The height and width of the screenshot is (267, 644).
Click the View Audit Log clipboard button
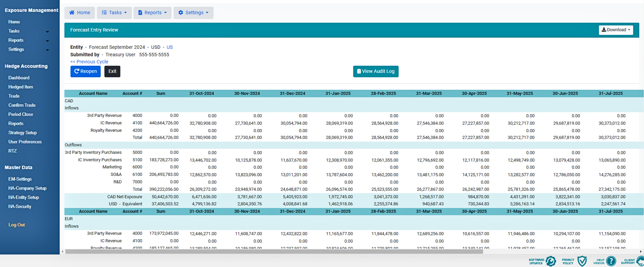(x=375, y=71)
